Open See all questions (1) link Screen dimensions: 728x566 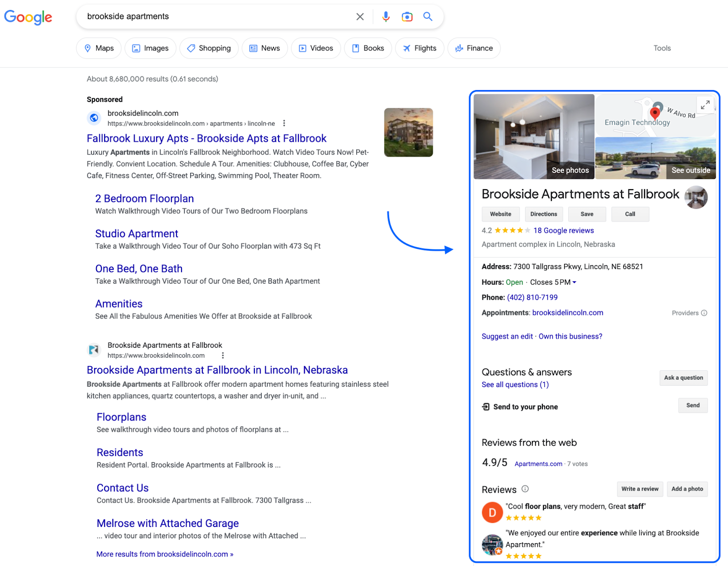[x=515, y=385]
